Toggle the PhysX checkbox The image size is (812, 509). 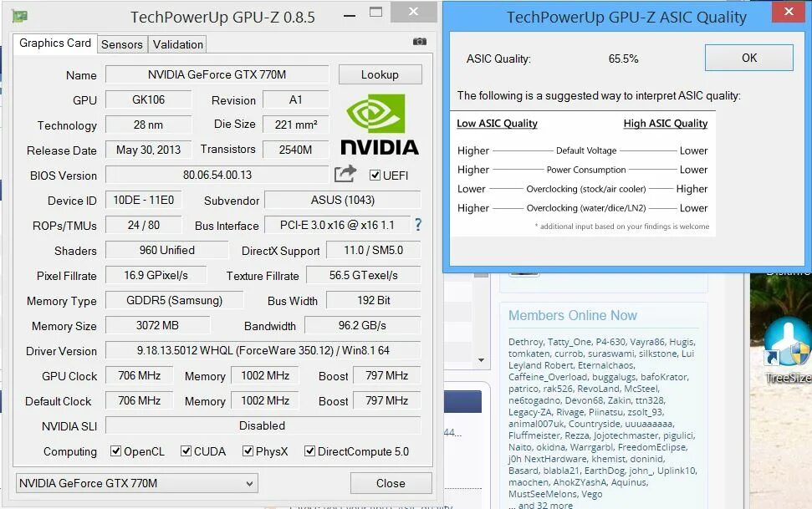pyautogui.click(x=248, y=451)
